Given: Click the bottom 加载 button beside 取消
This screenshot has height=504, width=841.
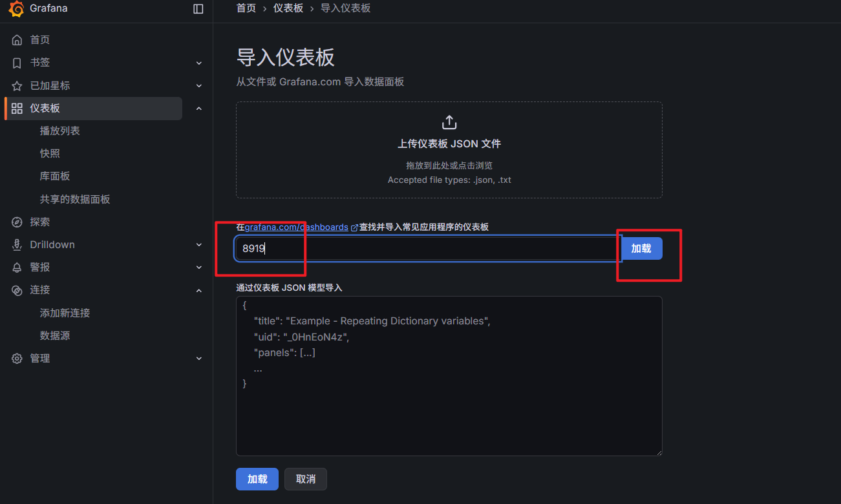Looking at the screenshot, I should [257, 479].
